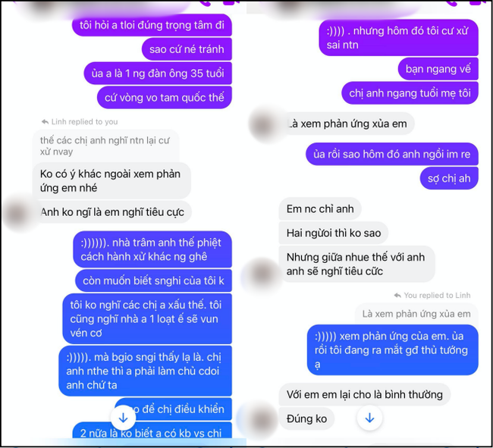Open quoted preview "thế các chị anh nghĩ ntn"
The width and height of the screenshot is (493, 448).
[x=105, y=146]
